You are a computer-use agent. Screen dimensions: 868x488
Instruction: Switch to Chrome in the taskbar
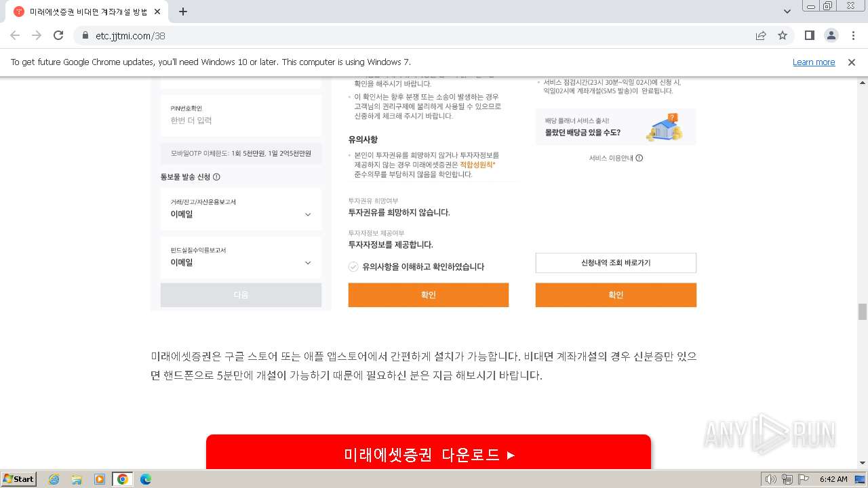pos(122,479)
